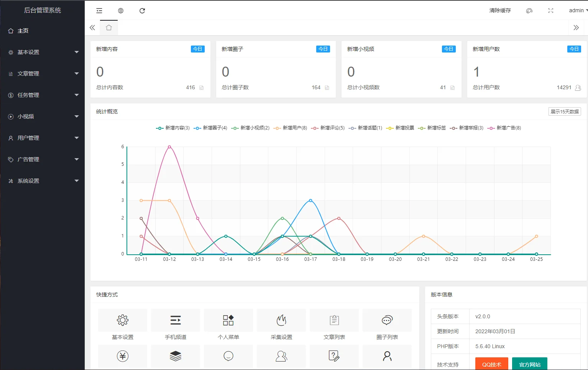
Task: Toggle the 新增内容(3) legend item
Action: click(x=172, y=128)
